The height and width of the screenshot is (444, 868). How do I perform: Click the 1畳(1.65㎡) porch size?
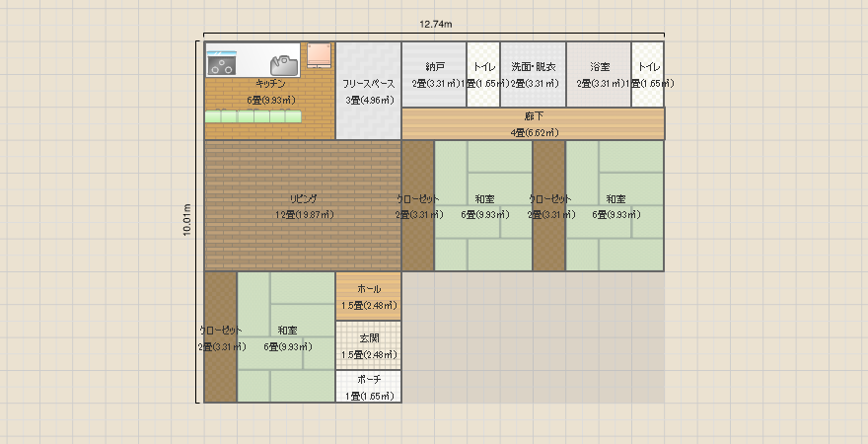click(369, 396)
